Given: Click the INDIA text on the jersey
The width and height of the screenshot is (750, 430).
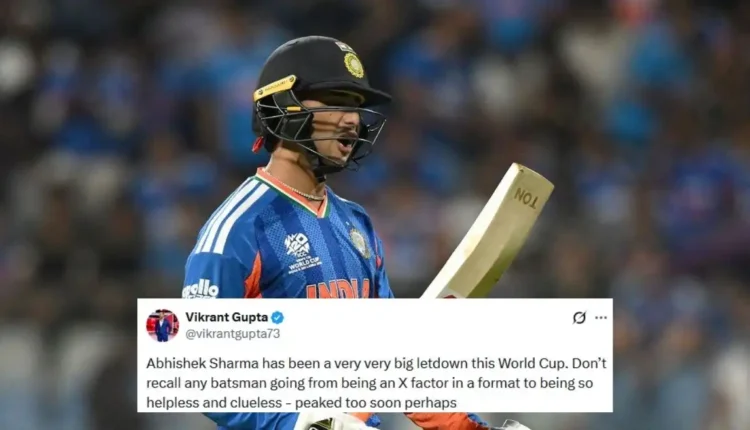Looking at the screenshot, I should point(338,289).
